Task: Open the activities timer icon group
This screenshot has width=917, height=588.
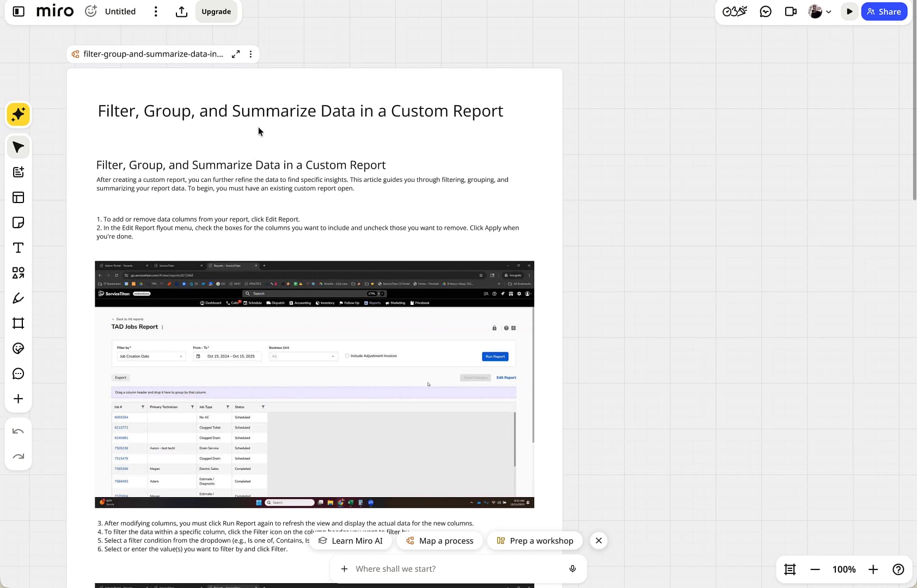Action: pos(735,11)
